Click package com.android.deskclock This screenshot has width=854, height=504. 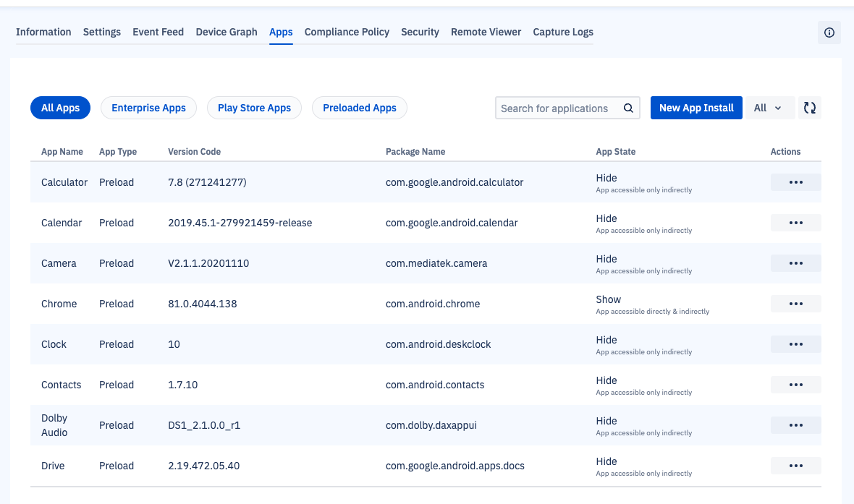[x=438, y=344]
